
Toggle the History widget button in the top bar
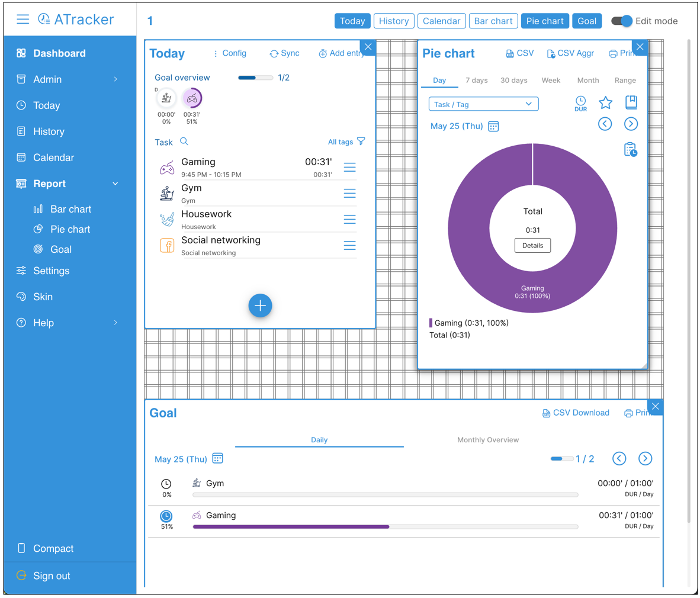tap(394, 21)
